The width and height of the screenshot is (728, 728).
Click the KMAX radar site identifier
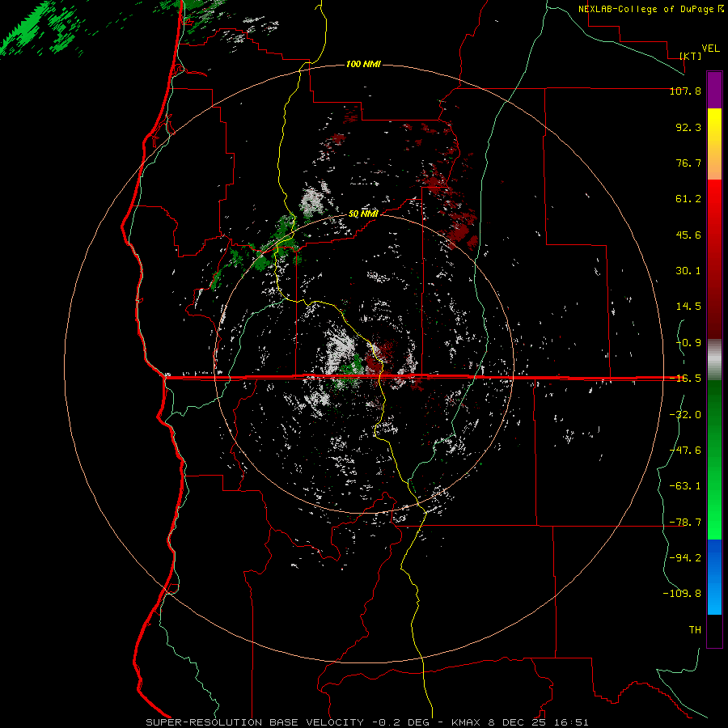467,722
